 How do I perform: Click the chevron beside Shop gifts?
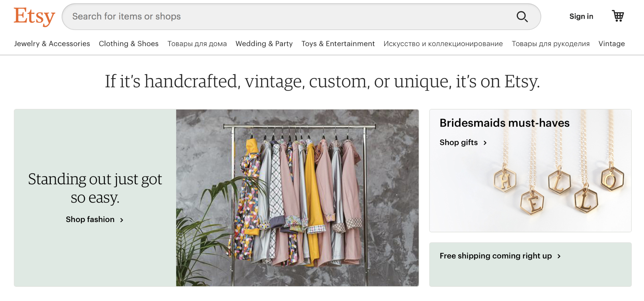tap(485, 143)
